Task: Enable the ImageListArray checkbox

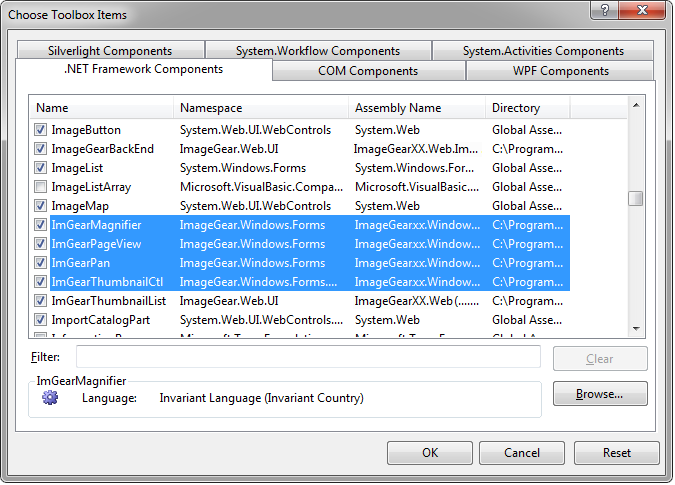Action: click(40, 187)
